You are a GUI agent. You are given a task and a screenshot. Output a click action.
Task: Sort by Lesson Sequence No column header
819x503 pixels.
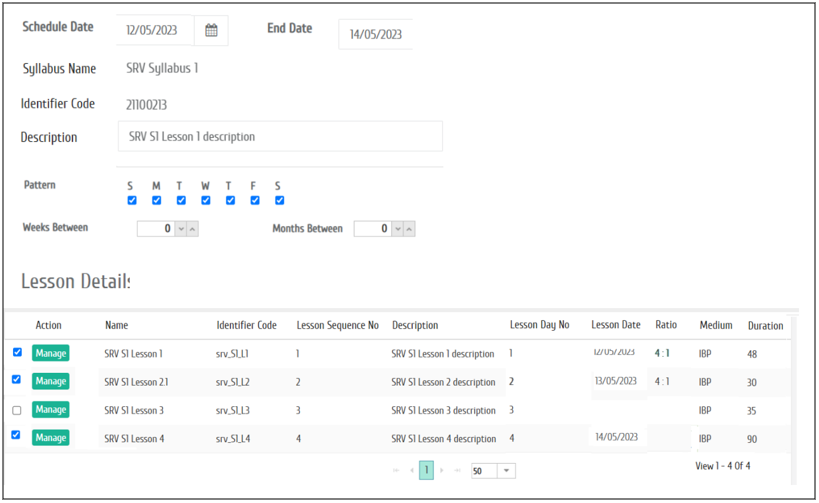(337, 325)
